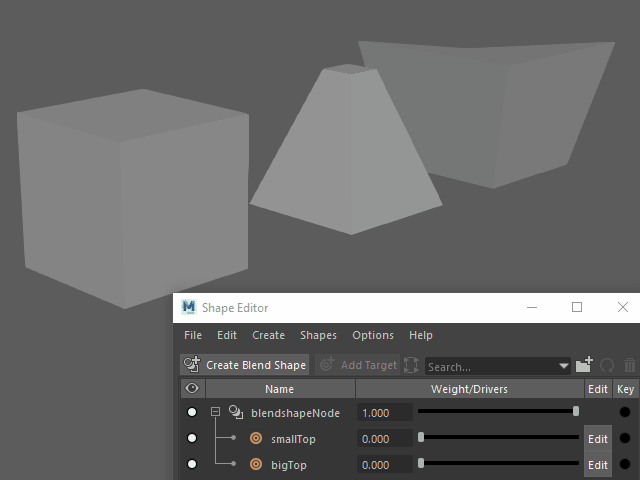This screenshot has height=480, width=640.
Task: Select the bigTop target name
Action: (x=289, y=465)
